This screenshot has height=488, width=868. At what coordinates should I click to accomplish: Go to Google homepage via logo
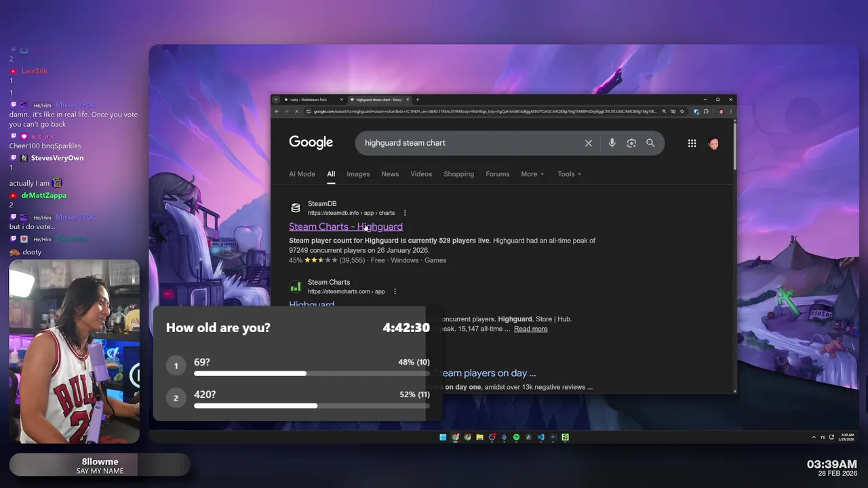click(311, 142)
